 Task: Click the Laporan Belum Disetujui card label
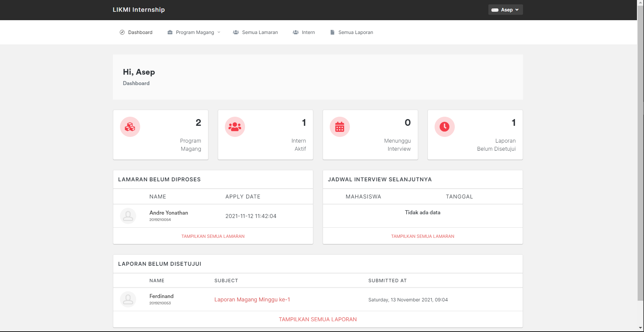coord(496,145)
